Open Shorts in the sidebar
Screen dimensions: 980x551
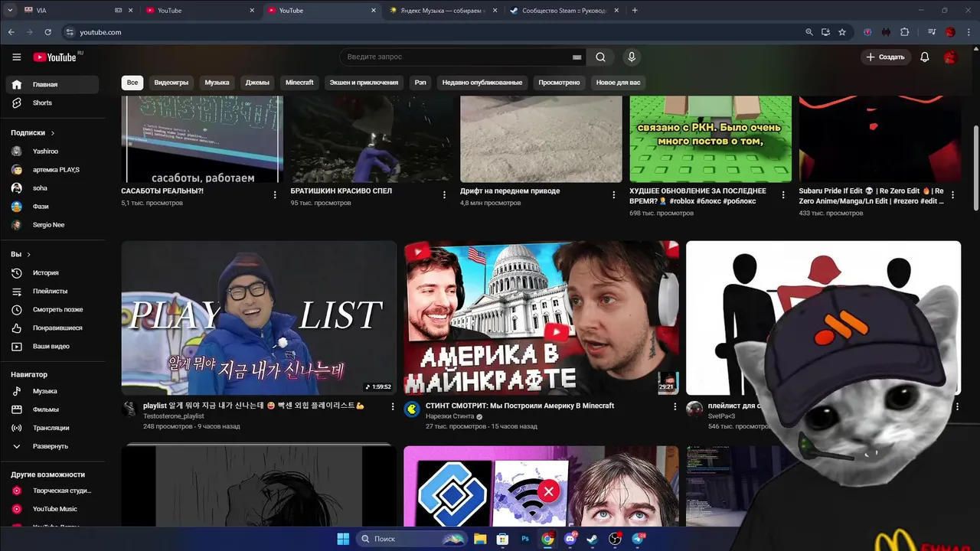tap(52, 103)
